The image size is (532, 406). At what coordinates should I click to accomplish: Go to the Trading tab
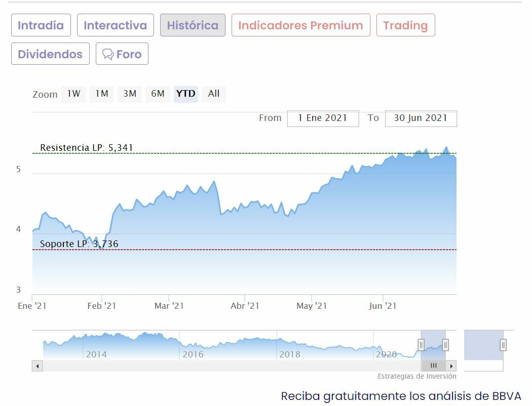(405, 25)
